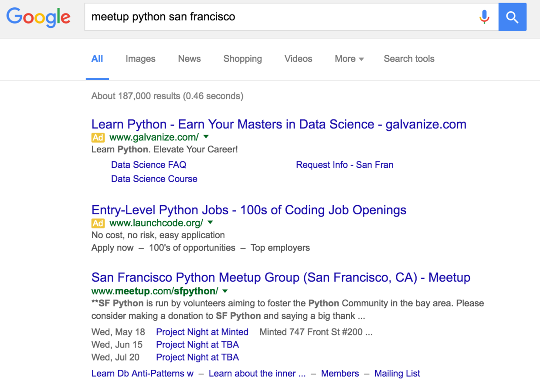This screenshot has width=540, height=392.
Task: Click the blue search magnifier button
Action: 512,17
